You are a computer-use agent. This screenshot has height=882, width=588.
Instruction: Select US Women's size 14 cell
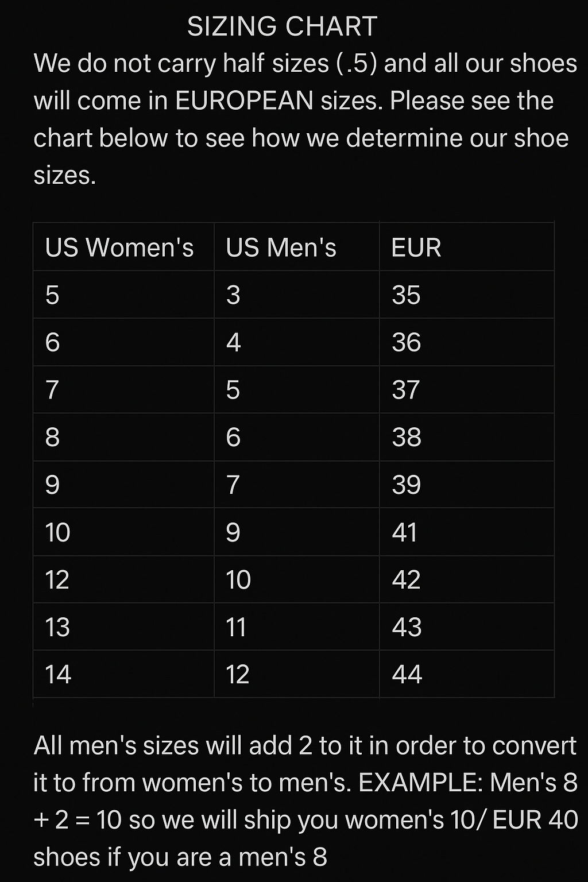click(x=58, y=674)
